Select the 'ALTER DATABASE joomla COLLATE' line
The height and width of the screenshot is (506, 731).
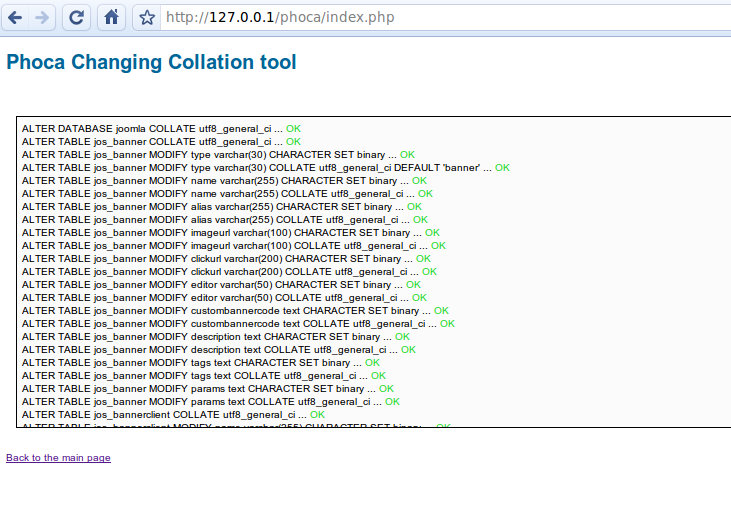pos(161,129)
